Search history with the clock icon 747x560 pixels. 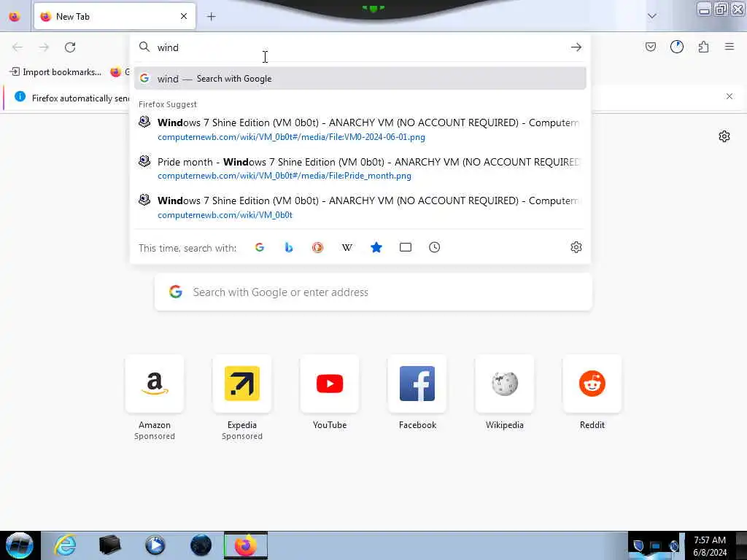click(x=435, y=247)
